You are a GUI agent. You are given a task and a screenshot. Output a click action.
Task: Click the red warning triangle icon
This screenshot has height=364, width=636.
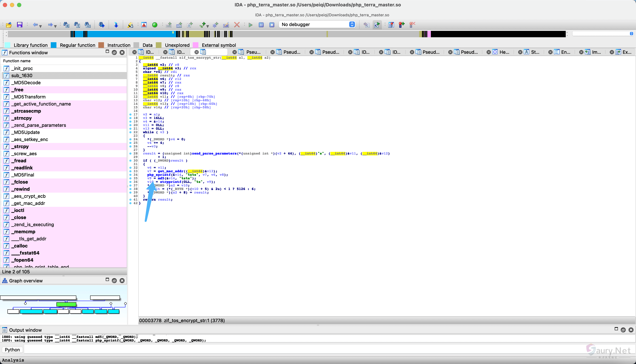click(144, 25)
